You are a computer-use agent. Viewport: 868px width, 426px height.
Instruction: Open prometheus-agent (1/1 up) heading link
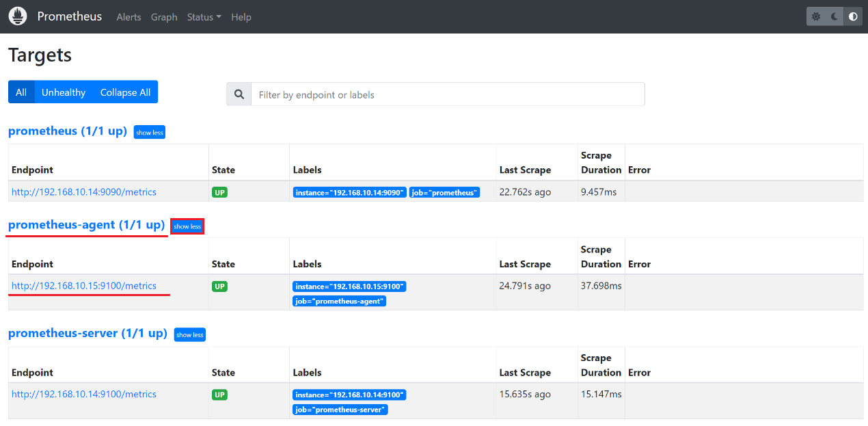tap(87, 225)
